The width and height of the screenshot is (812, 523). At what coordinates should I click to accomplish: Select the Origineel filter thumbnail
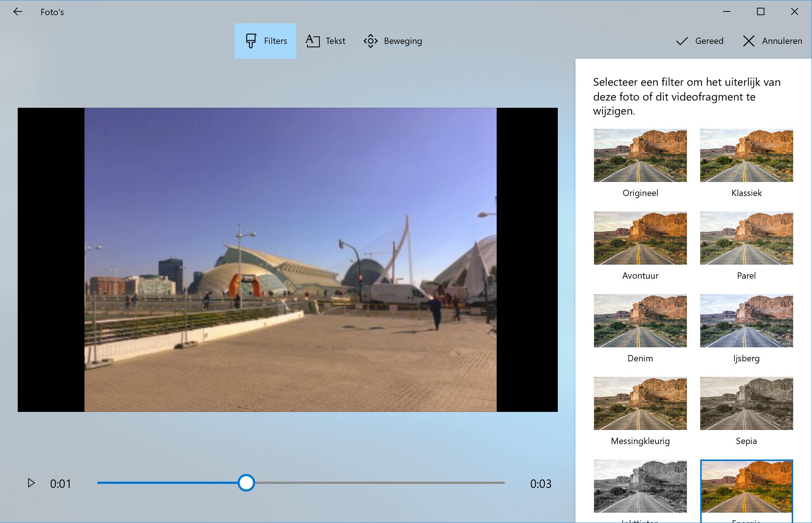(640, 155)
